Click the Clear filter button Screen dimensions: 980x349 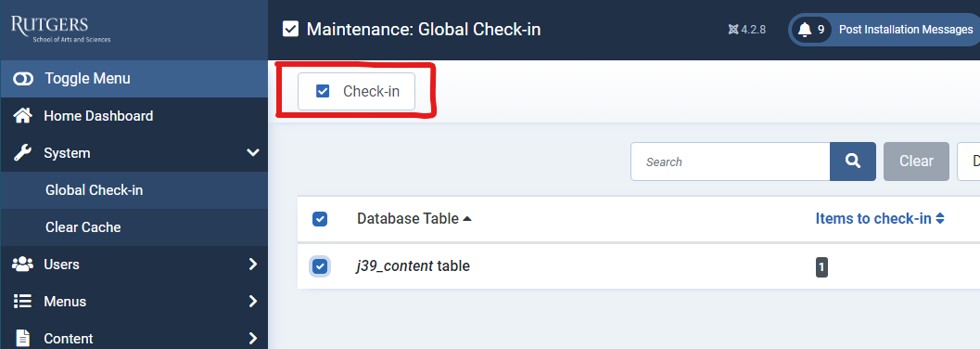[x=916, y=162]
